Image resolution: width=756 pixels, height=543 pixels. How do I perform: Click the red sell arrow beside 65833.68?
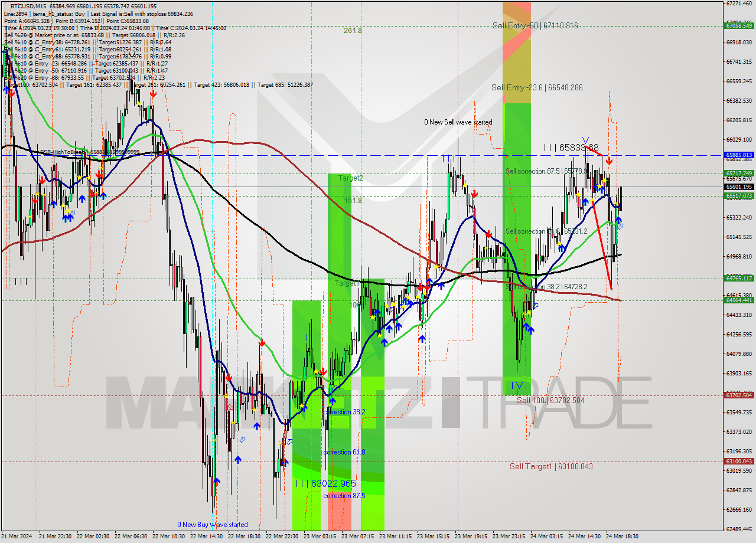pos(609,160)
